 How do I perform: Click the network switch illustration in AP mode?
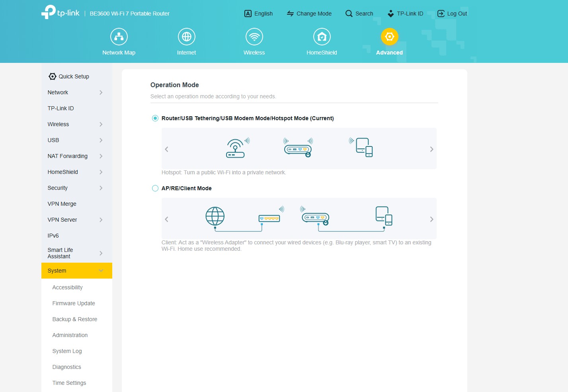pos(271,215)
